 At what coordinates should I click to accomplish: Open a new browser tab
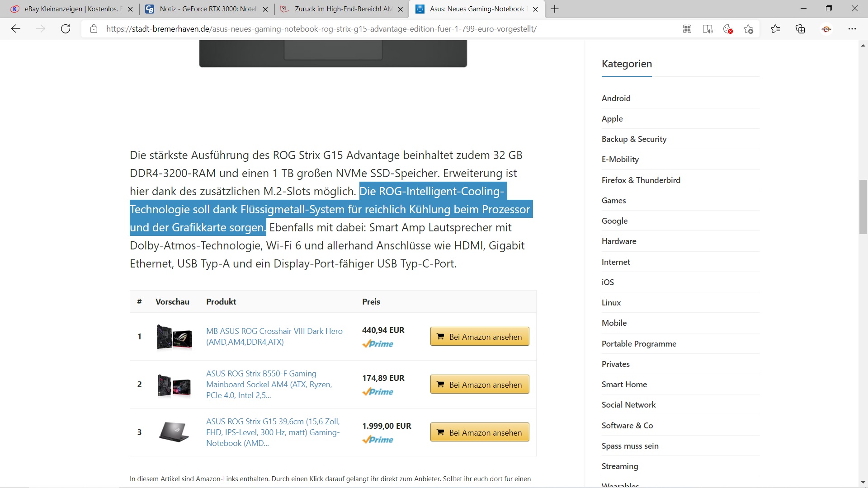coord(555,9)
